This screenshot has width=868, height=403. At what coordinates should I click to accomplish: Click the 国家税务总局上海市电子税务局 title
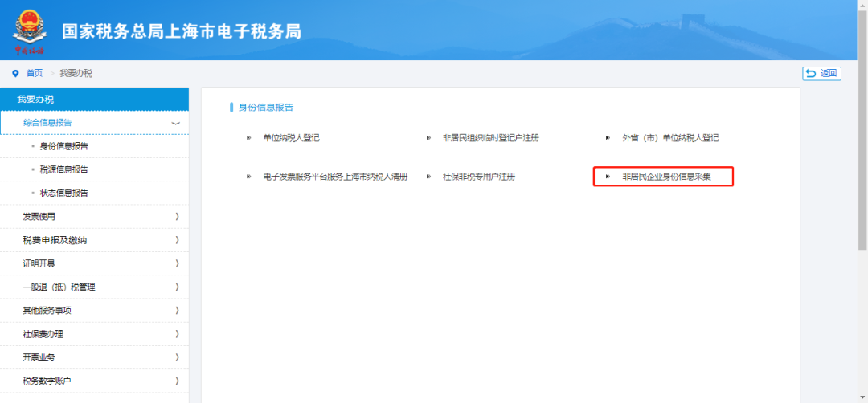pyautogui.click(x=181, y=31)
